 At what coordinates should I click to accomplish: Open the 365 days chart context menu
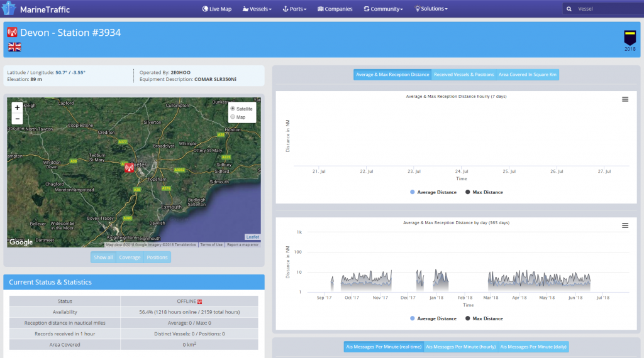625,225
